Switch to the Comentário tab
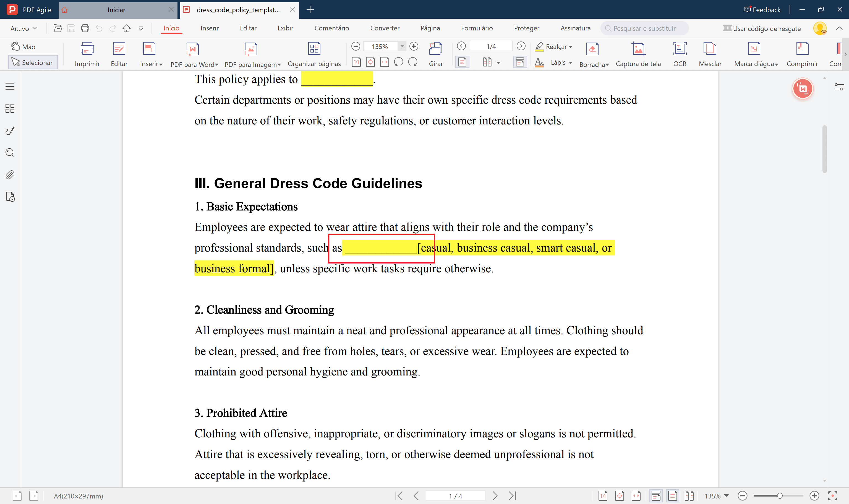849x504 pixels. click(x=331, y=28)
